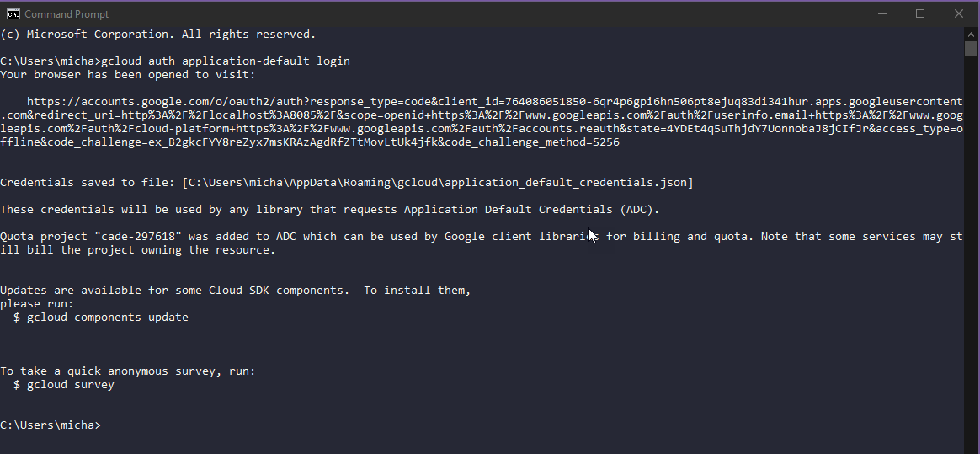The image size is (980, 454).
Task: Click the "gcloud survey" command text
Action: [x=71, y=385]
